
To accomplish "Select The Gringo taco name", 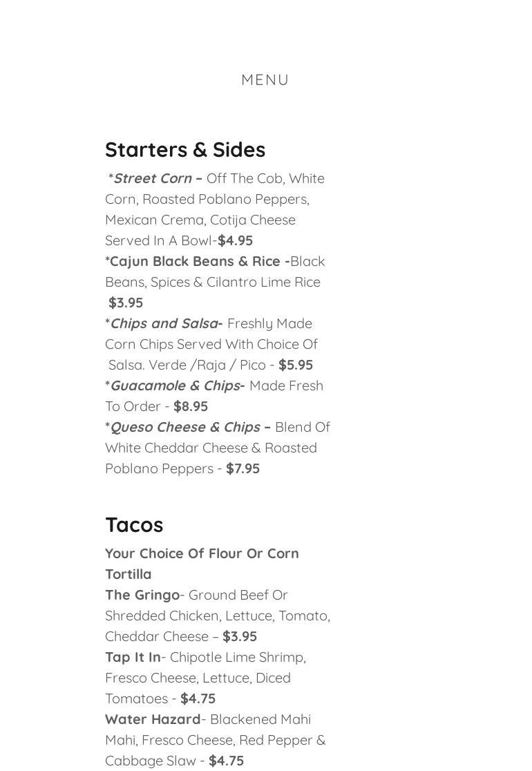I will pyautogui.click(x=142, y=595).
